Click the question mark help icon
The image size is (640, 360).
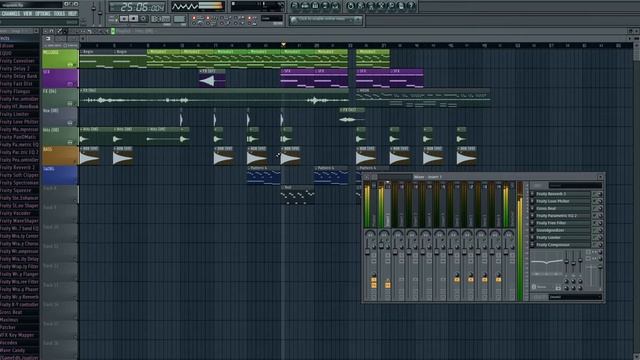pos(411,6)
